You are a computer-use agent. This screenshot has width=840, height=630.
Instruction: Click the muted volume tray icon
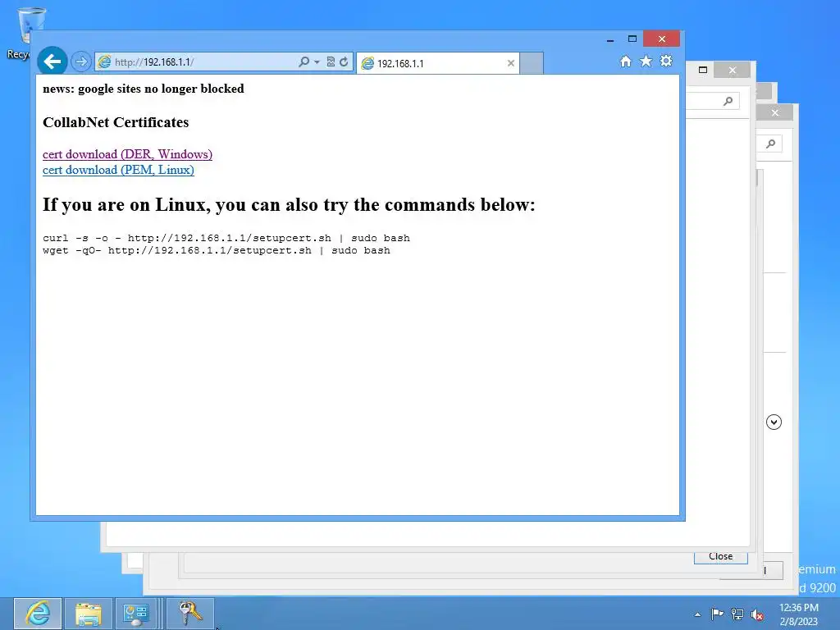757,614
